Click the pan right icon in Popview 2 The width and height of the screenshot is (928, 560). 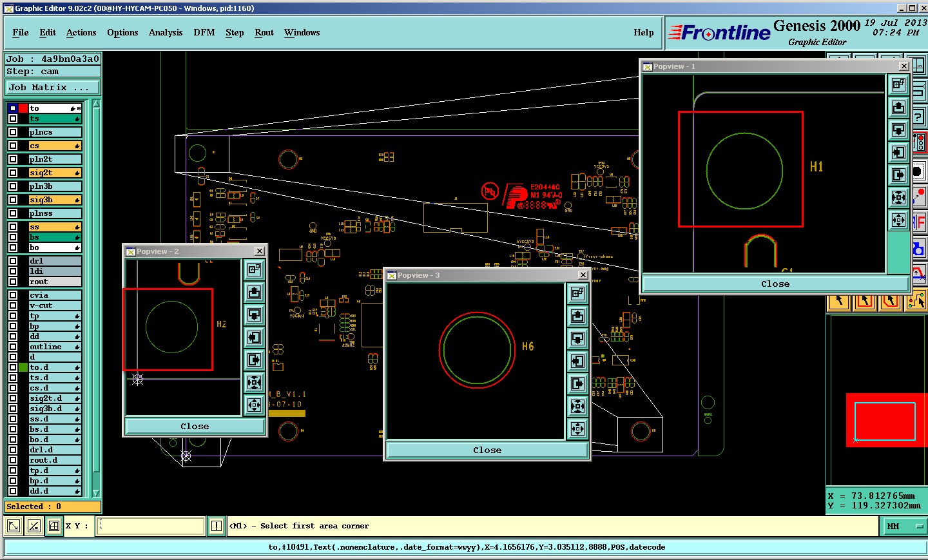coord(254,360)
